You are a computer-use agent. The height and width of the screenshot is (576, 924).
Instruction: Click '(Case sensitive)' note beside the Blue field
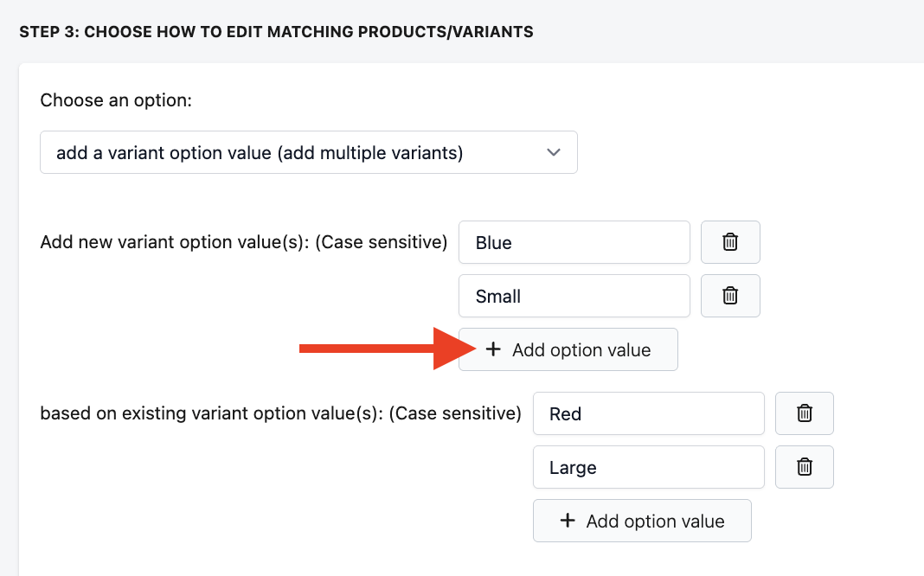(381, 242)
